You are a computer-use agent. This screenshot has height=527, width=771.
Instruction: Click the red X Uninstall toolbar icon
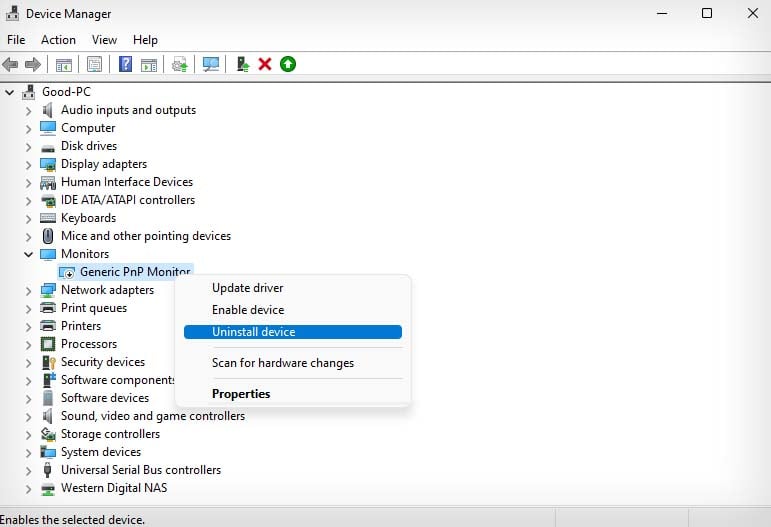click(265, 64)
